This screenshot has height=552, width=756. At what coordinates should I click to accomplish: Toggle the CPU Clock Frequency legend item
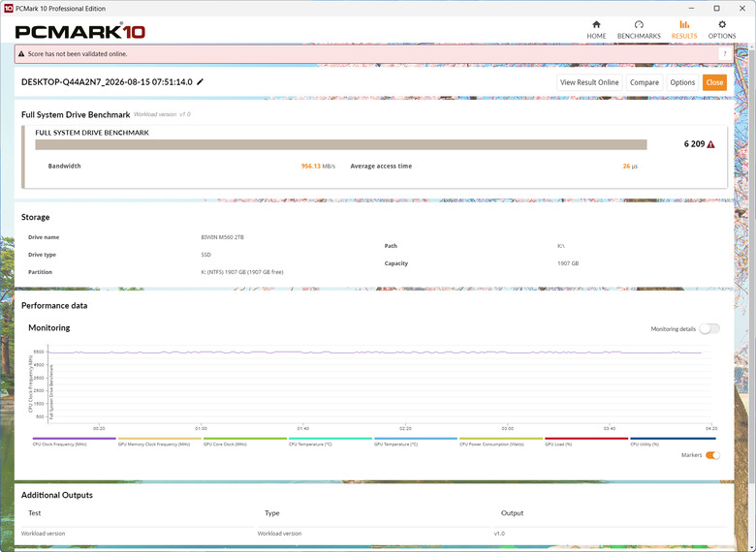click(75, 442)
